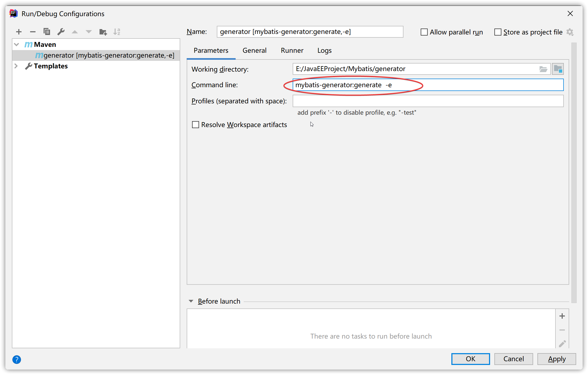Switch to the Runner tab

click(x=292, y=51)
